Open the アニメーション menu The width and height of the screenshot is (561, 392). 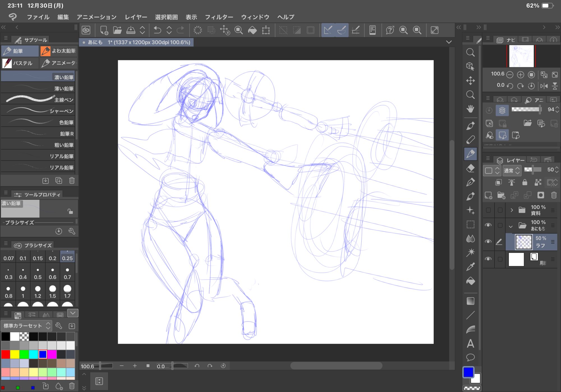coord(97,17)
